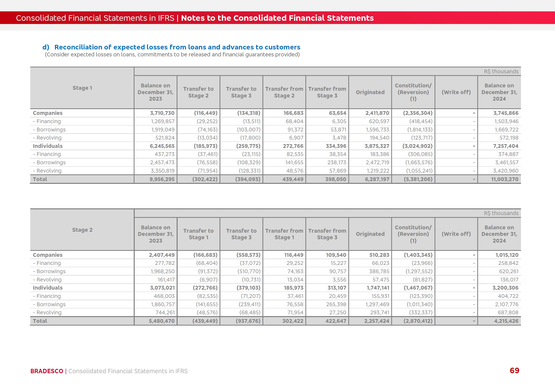The height and width of the screenshot is (392, 555).
Task: Select the Stage 1 table header cell
Action: tap(82, 88)
